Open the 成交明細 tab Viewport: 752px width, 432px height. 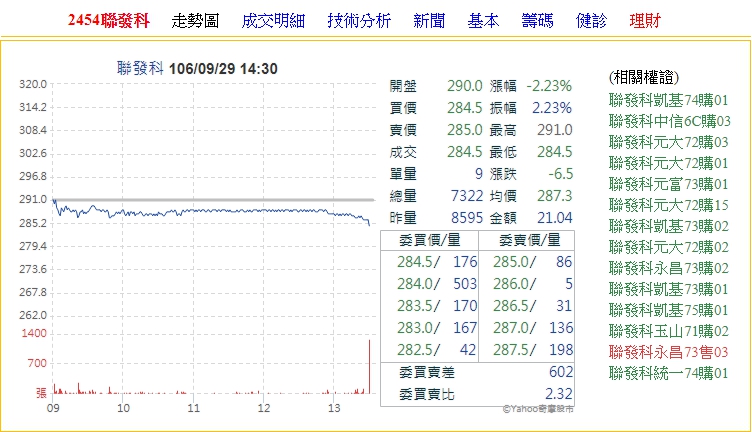click(x=273, y=21)
